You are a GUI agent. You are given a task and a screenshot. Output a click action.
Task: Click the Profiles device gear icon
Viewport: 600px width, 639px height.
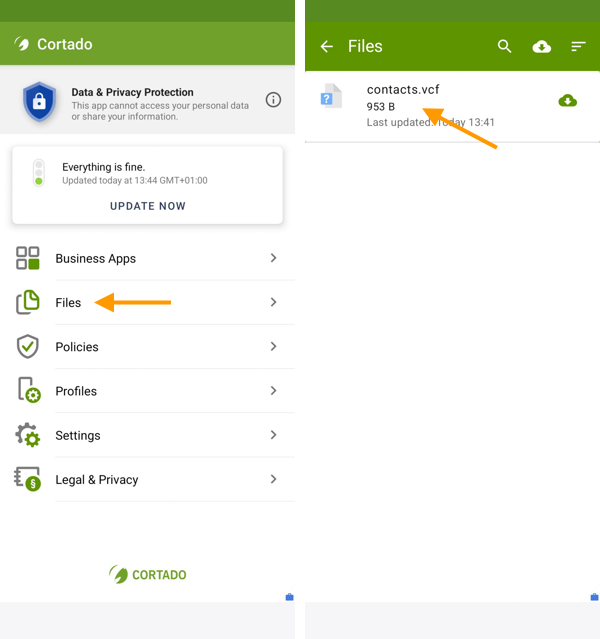tap(29, 390)
